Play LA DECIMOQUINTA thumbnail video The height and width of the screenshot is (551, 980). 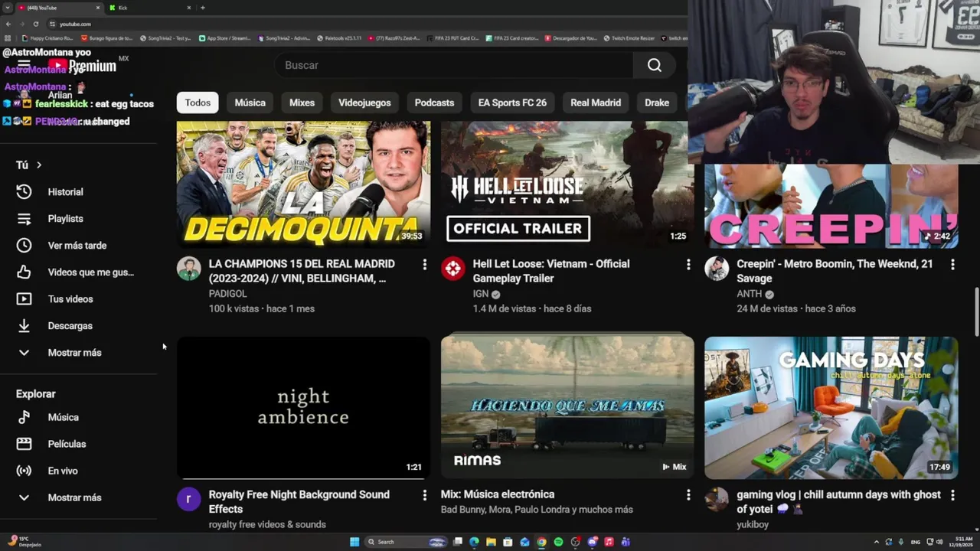click(x=303, y=184)
